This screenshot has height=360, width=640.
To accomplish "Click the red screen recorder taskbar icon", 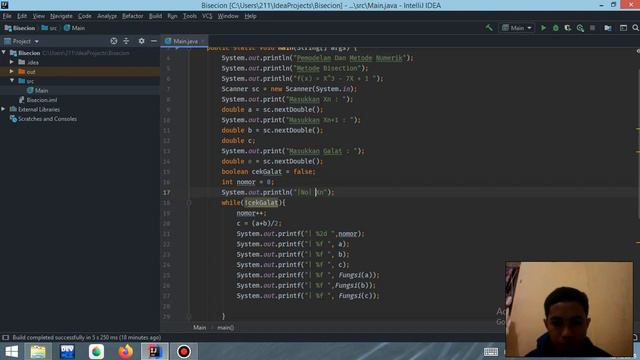I will (x=184, y=351).
